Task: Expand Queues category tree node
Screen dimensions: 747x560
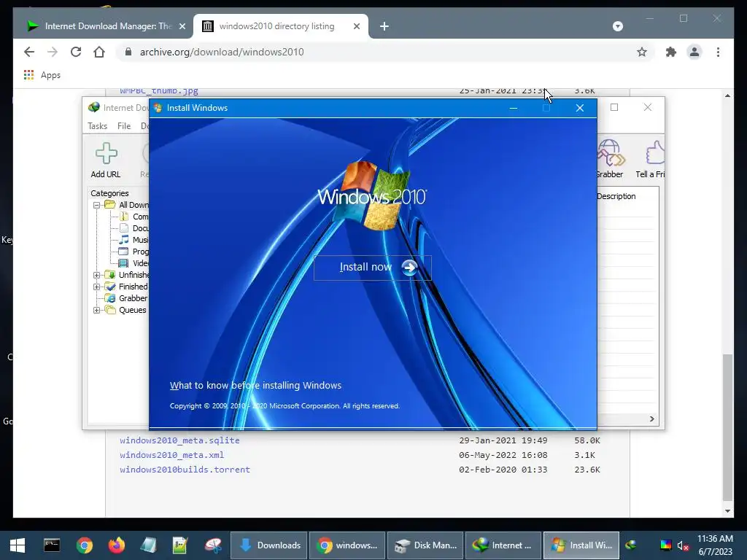Action: coord(97,310)
